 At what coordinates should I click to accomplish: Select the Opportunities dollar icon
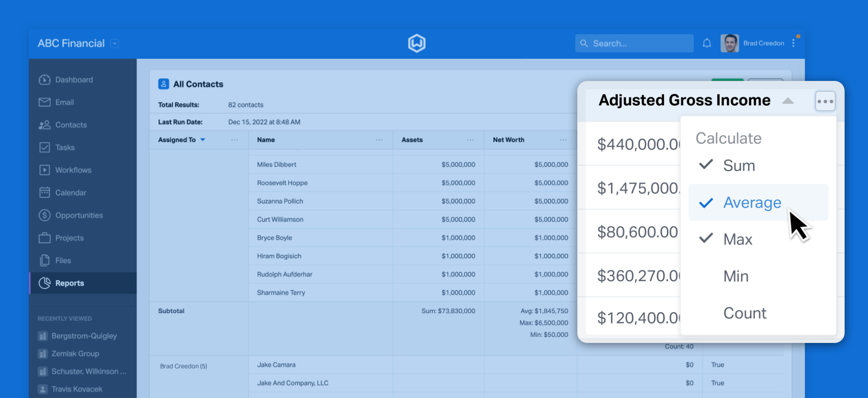(x=44, y=215)
